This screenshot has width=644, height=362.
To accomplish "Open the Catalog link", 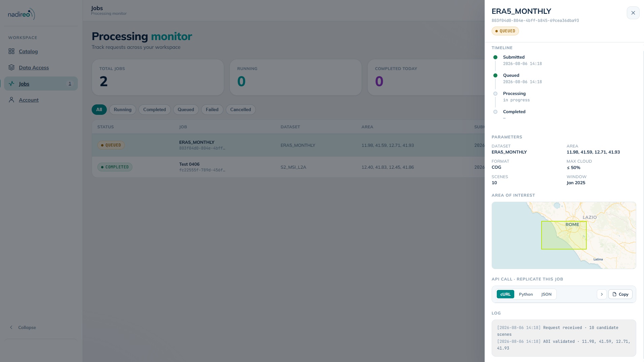I will click(x=28, y=51).
